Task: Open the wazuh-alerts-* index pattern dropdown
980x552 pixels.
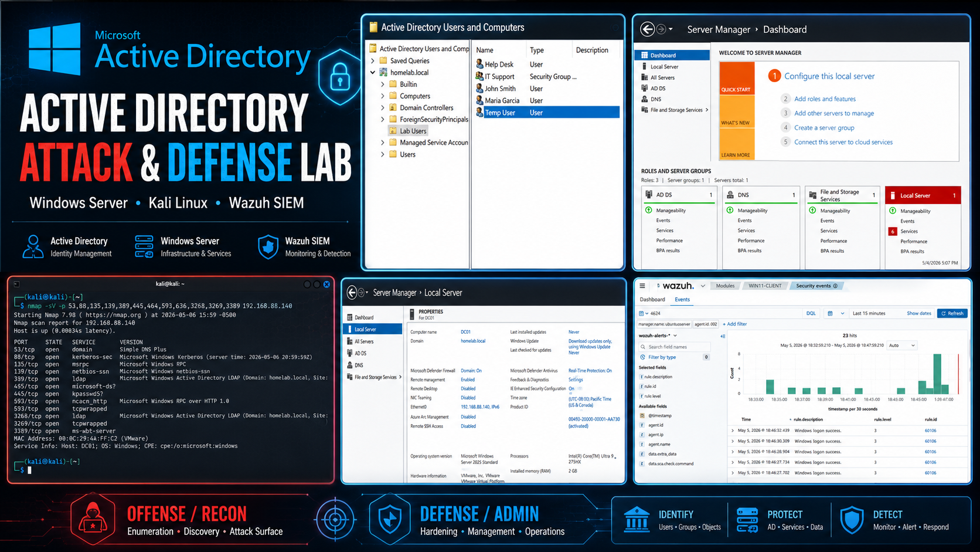Action: [658, 336]
